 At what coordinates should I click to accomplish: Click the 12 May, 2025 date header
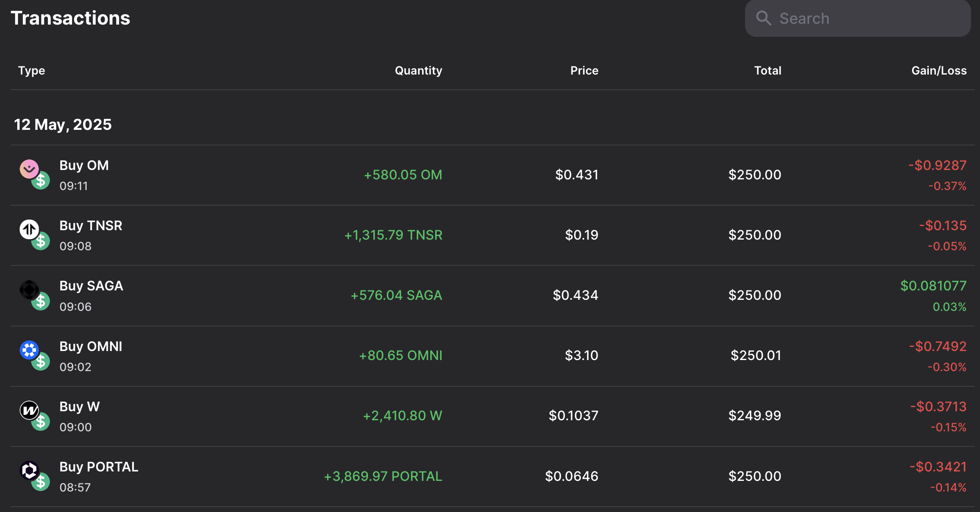[63, 125]
